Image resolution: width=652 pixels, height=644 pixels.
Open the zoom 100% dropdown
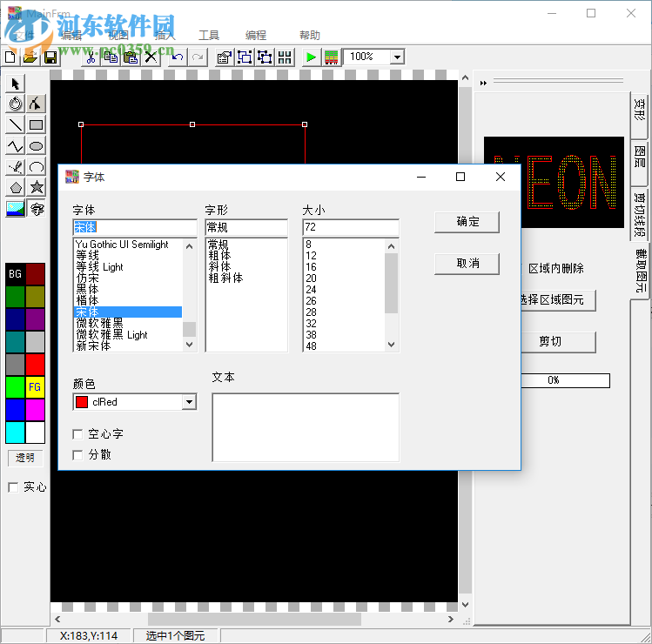pyautogui.click(x=397, y=57)
